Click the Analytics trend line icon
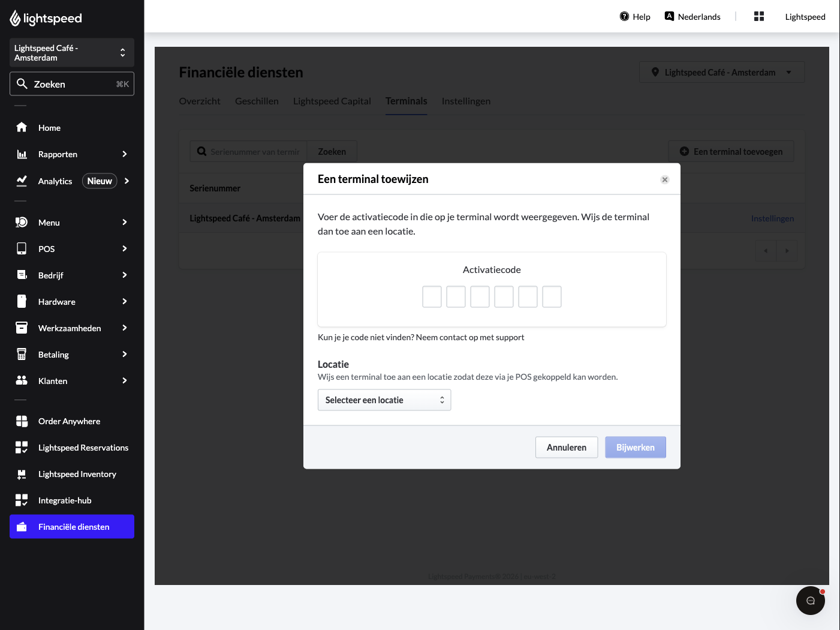Viewport: 840px width, 630px height. 22,181
